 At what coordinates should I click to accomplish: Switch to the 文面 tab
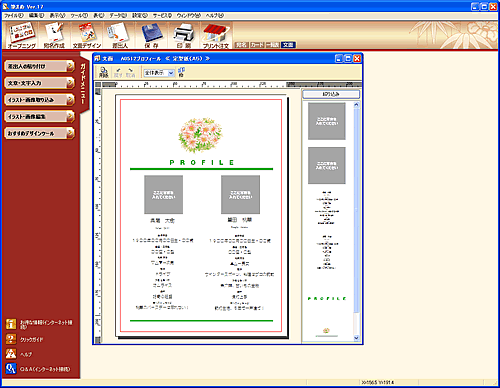tap(288, 45)
